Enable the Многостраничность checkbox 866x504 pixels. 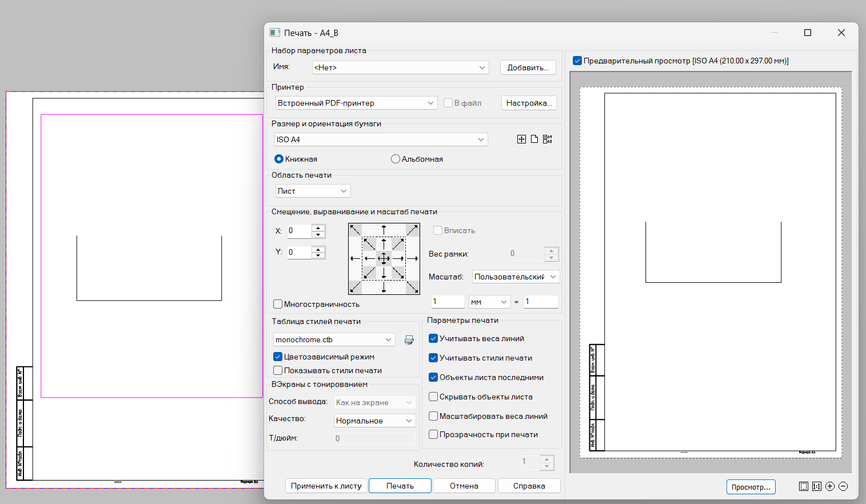(278, 304)
